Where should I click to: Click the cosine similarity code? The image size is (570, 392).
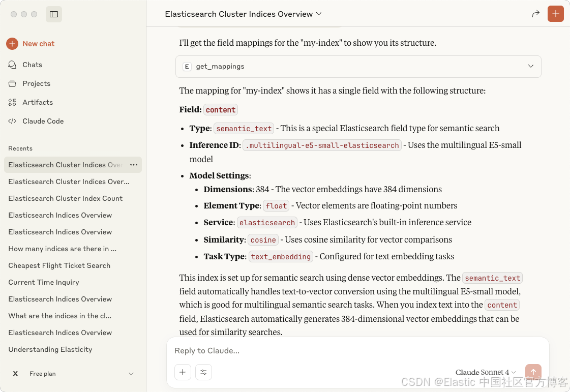click(x=263, y=239)
